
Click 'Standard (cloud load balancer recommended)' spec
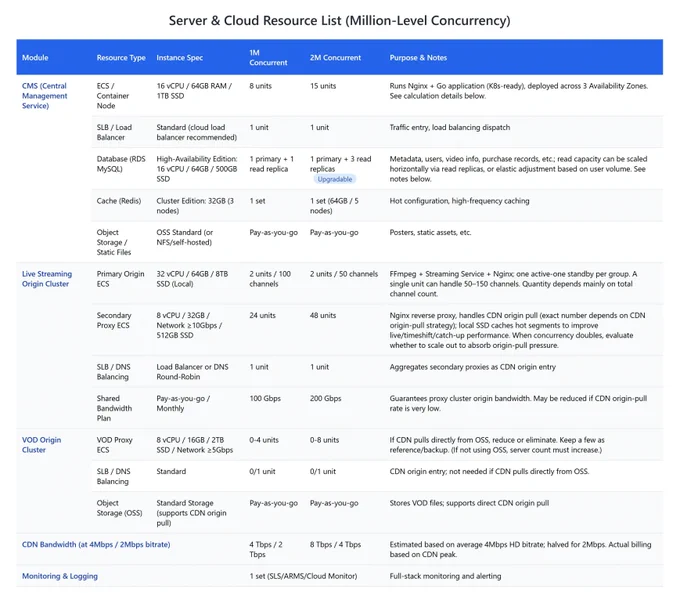196,132
